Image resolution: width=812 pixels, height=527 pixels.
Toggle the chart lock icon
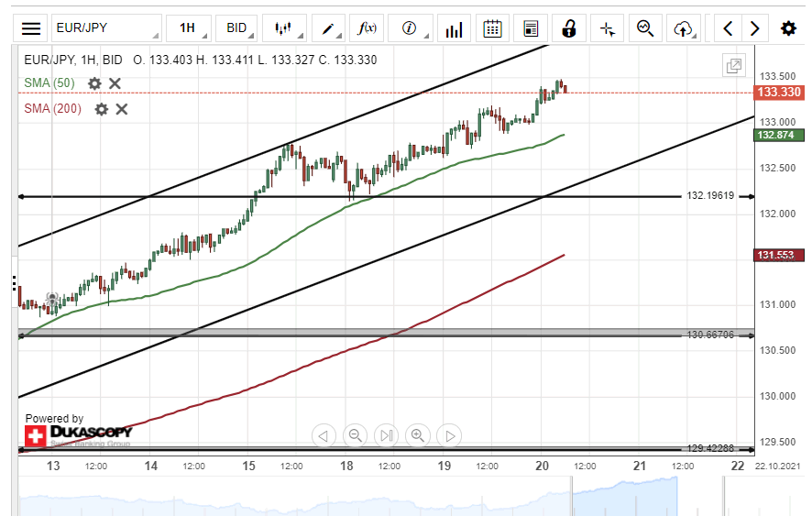pos(568,28)
